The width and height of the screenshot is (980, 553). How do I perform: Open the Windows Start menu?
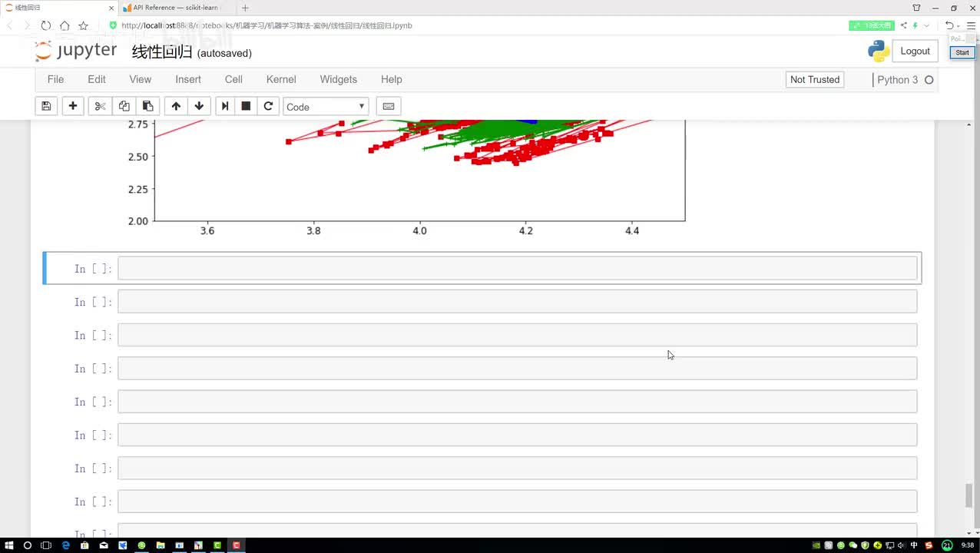pyautogui.click(x=9, y=545)
